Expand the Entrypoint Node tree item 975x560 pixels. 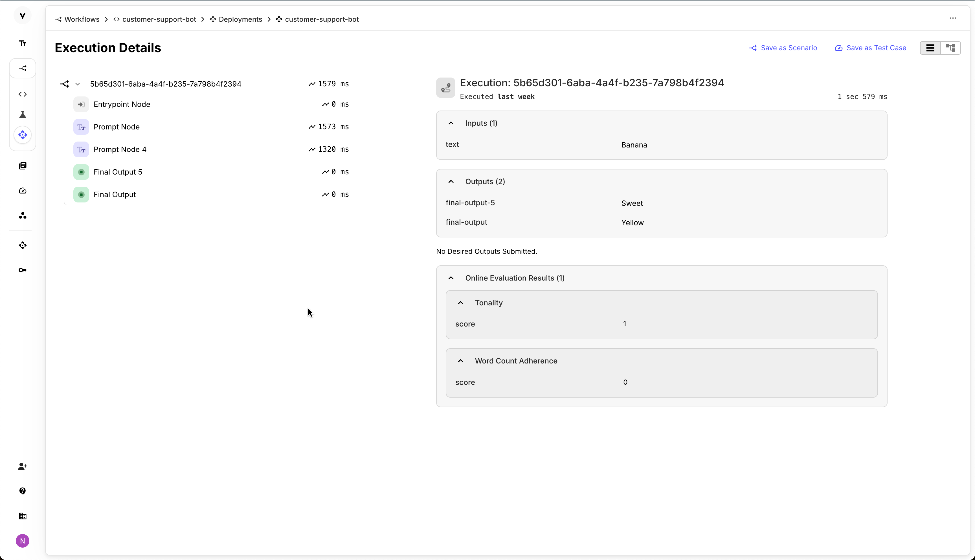[x=122, y=104]
